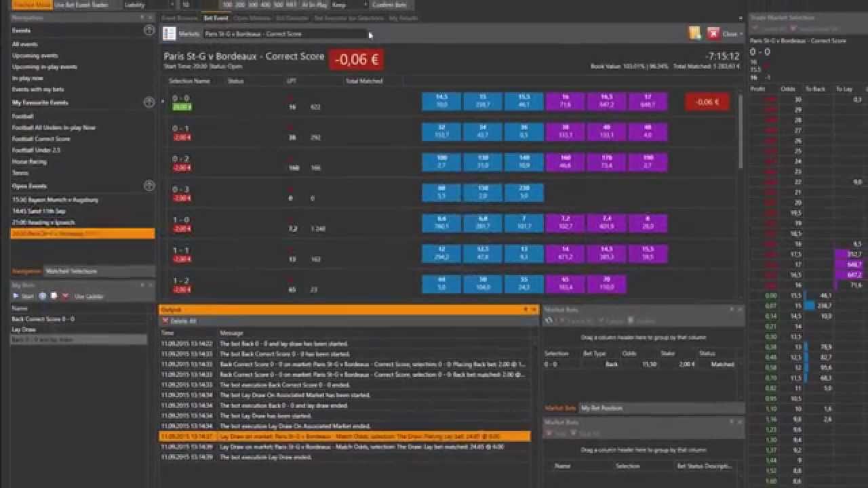Close the Navigation panel with its X
Viewport: 868px width, 488px height.
click(151, 18)
